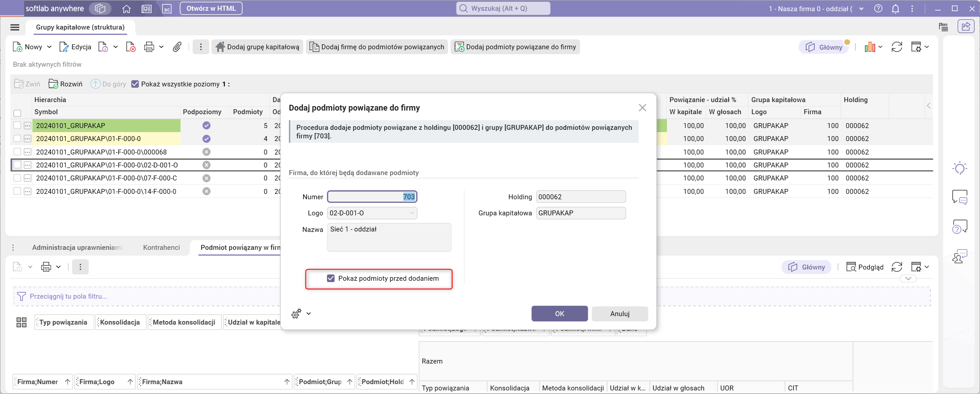The image size is (980, 394).
Task: Refresh the main grid view
Action: tap(897, 47)
